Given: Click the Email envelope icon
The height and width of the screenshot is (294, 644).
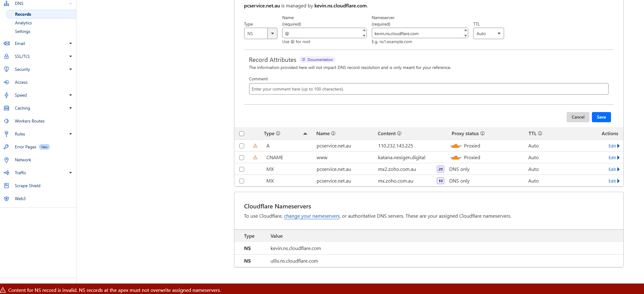Looking at the screenshot, I should tap(6, 43).
